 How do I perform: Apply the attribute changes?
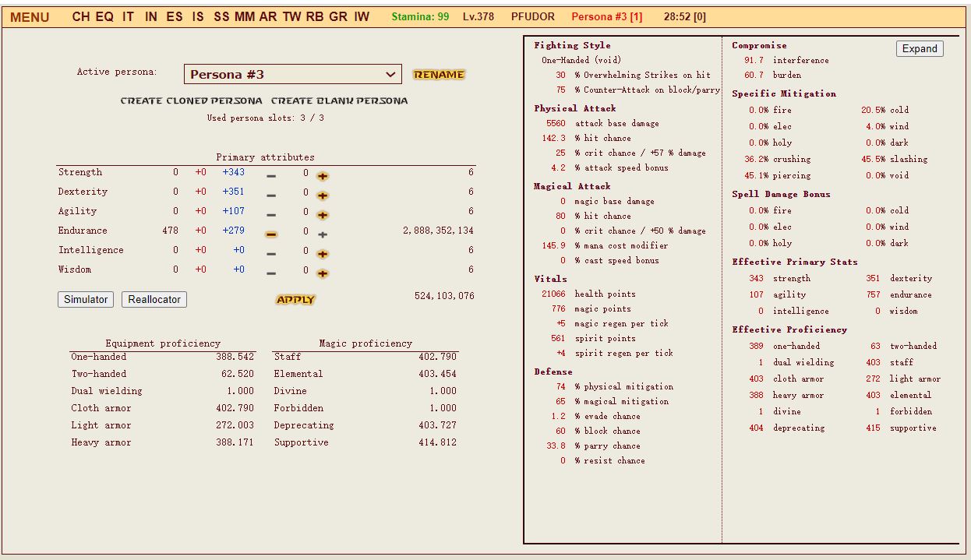click(295, 300)
